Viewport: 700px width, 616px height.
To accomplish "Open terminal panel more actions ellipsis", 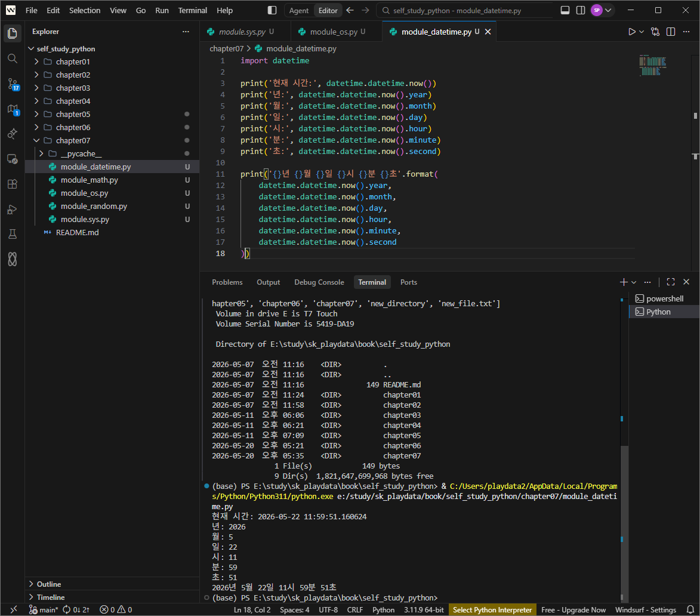I will 647,282.
